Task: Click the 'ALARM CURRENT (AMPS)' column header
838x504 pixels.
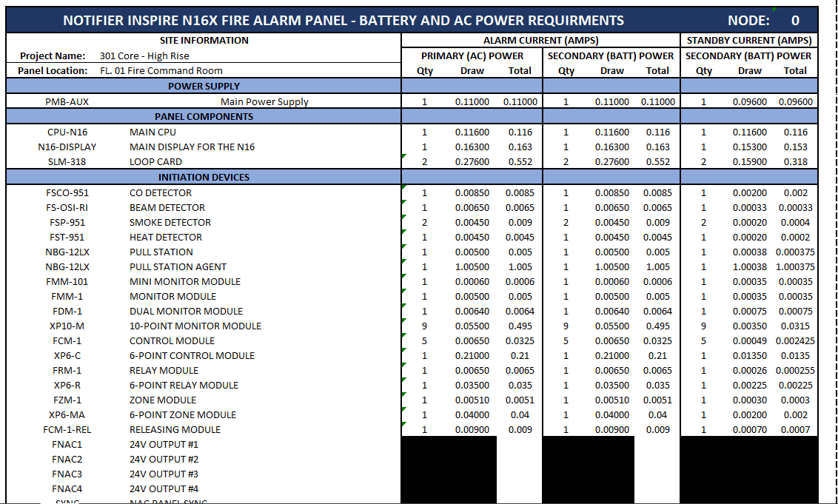Action: (540, 41)
